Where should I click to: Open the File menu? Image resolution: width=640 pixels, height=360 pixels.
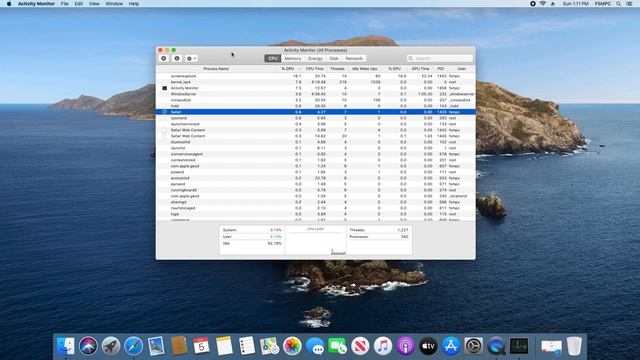coord(64,4)
